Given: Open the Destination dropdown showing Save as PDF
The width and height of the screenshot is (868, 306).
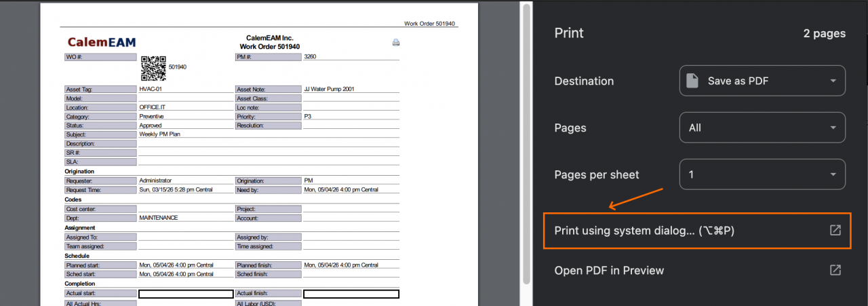Looking at the screenshot, I should 762,81.
